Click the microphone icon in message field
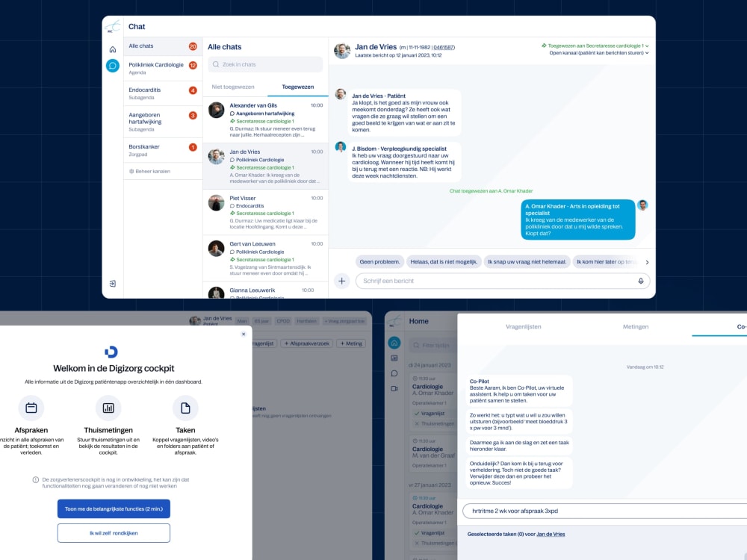The height and width of the screenshot is (560, 747). 641,281
